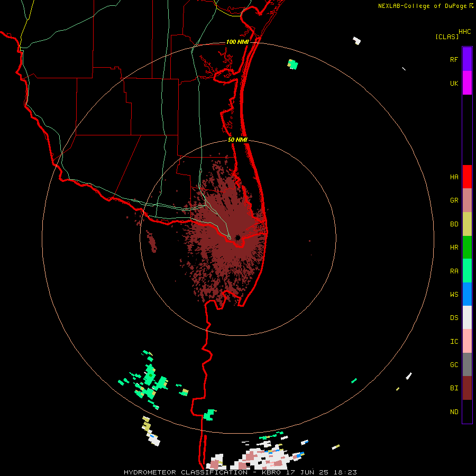Select the GC gray legend swatch
This screenshot has height=476, width=476.
(x=467, y=364)
